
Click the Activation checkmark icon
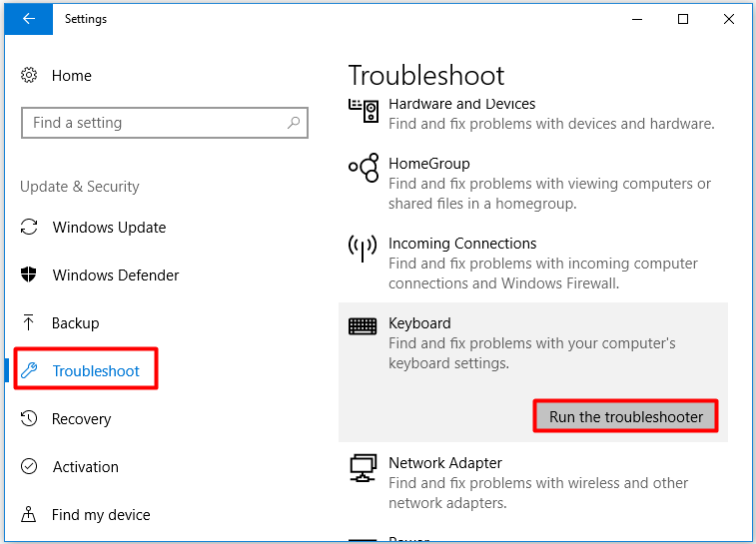click(29, 466)
